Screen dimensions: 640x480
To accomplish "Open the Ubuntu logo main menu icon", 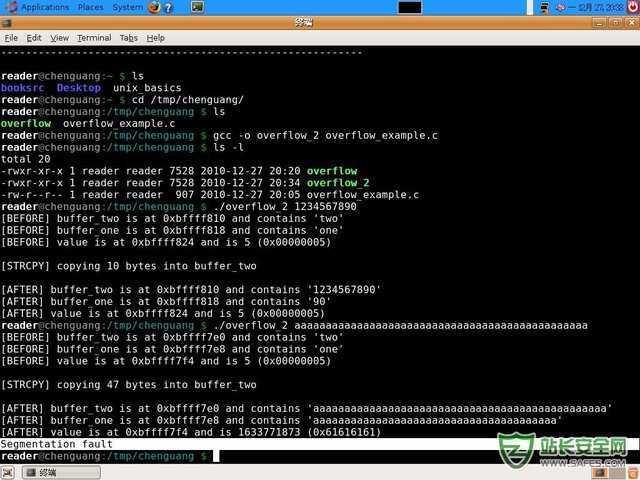I will coord(11,7).
